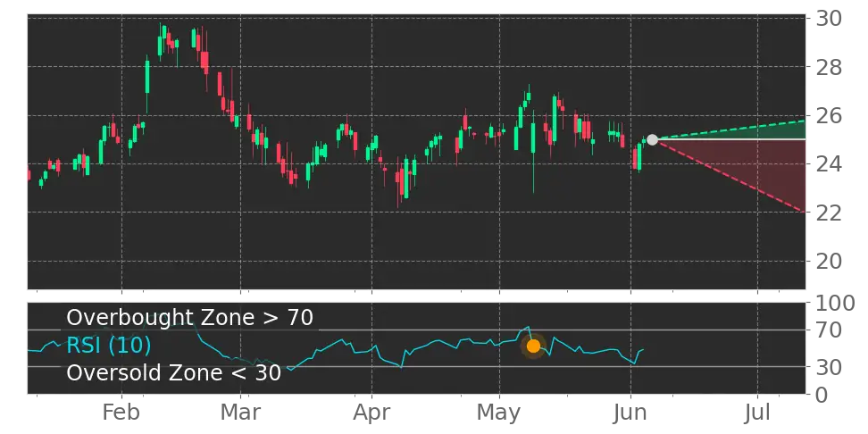
Task: Click the RSI axis value 70
Action: [x=829, y=330]
